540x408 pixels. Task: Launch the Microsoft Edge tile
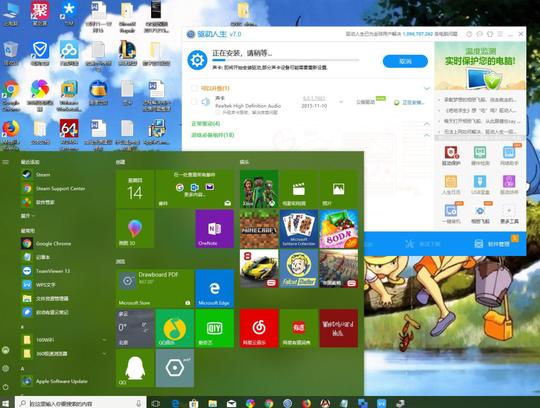point(215,288)
